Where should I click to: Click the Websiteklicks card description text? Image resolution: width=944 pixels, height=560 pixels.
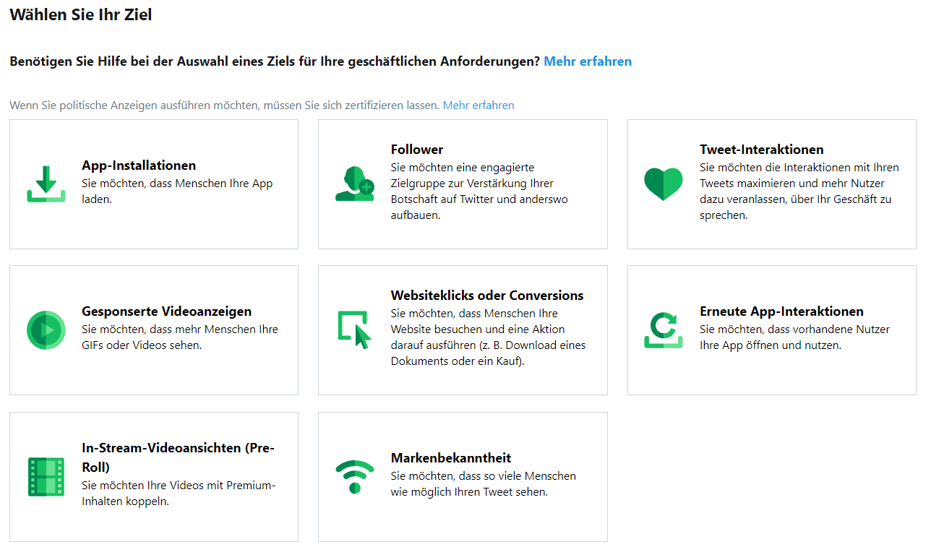pyautogui.click(x=489, y=337)
